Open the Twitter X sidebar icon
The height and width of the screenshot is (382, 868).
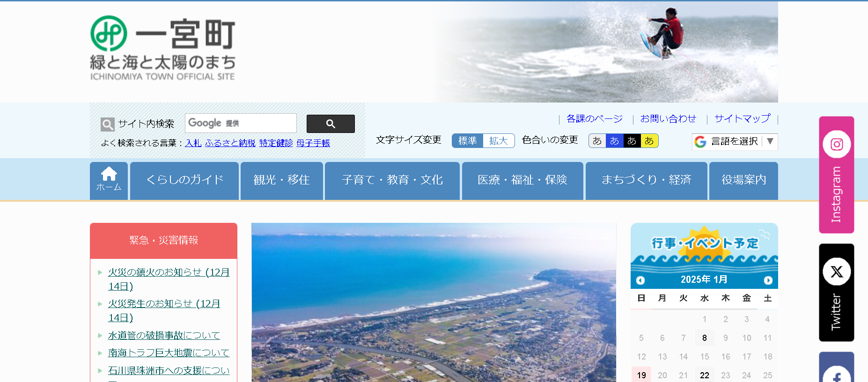[837, 293]
